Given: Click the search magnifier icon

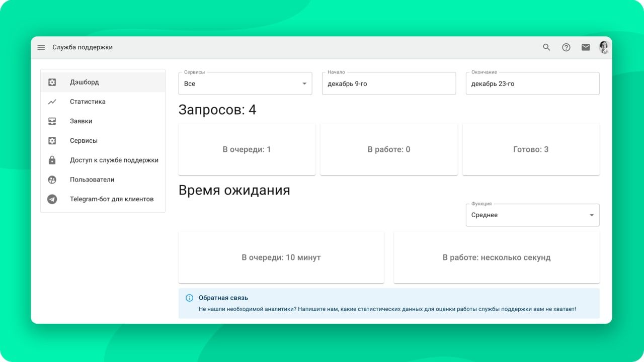Looking at the screenshot, I should coord(546,47).
